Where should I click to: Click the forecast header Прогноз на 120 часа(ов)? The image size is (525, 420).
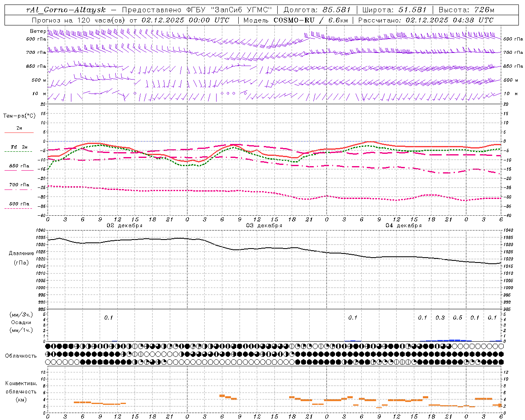79,20
